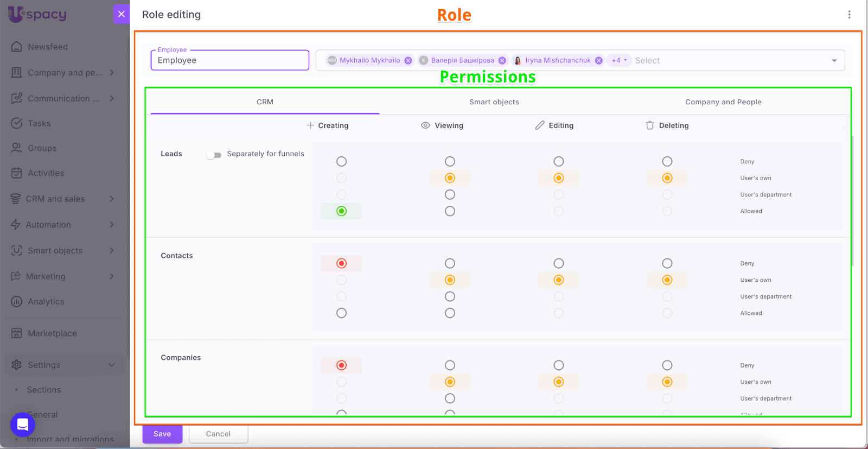
Task: Select Deny for Leads Creating permission
Action: coord(341,161)
